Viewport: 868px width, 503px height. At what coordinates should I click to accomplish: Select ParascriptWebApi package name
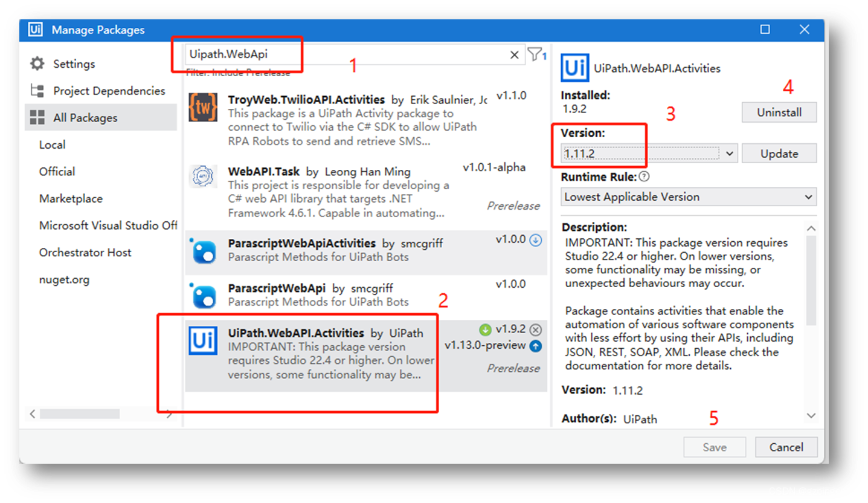coord(277,288)
